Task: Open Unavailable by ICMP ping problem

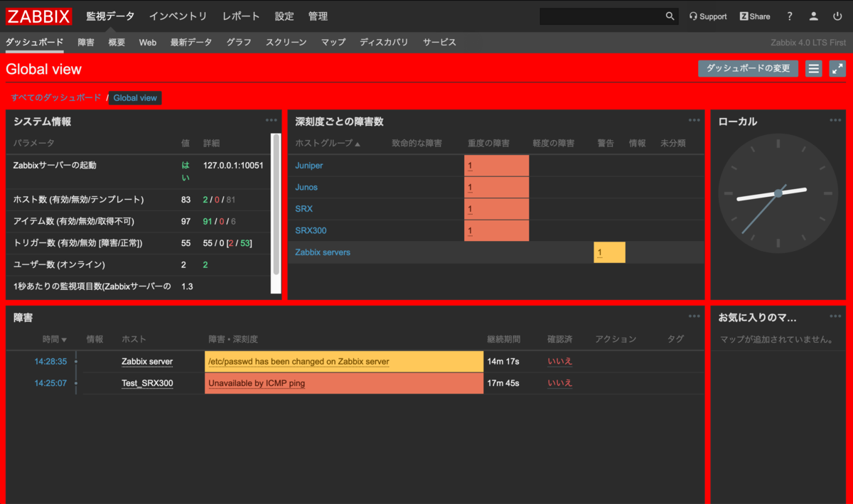Action: pyautogui.click(x=257, y=383)
